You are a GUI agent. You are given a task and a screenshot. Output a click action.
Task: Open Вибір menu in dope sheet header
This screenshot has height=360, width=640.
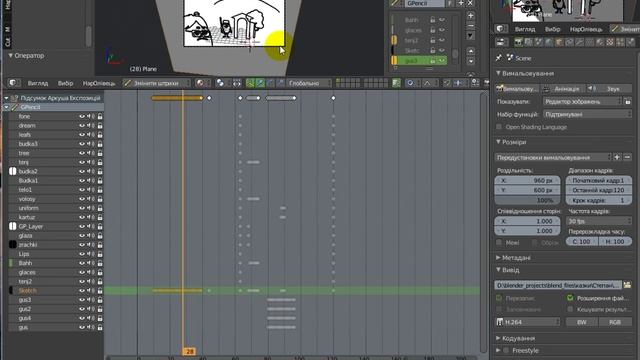(65, 83)
